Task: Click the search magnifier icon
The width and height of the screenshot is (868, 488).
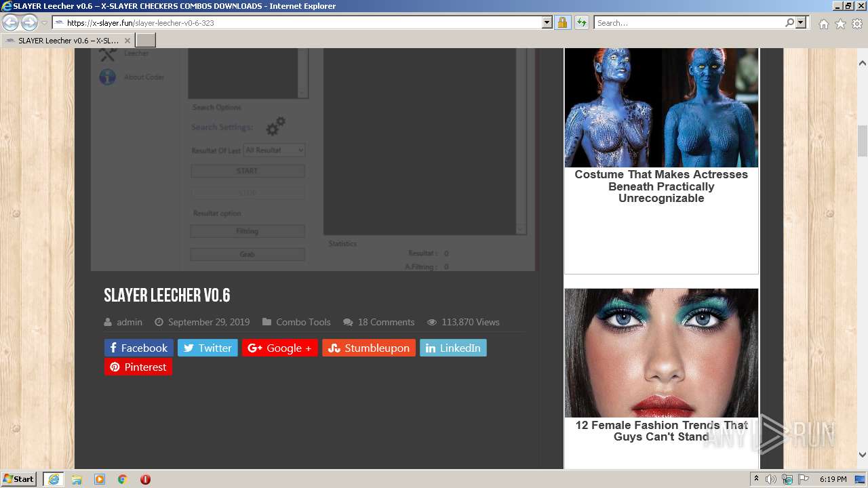Action: click(x=789, y=23)
